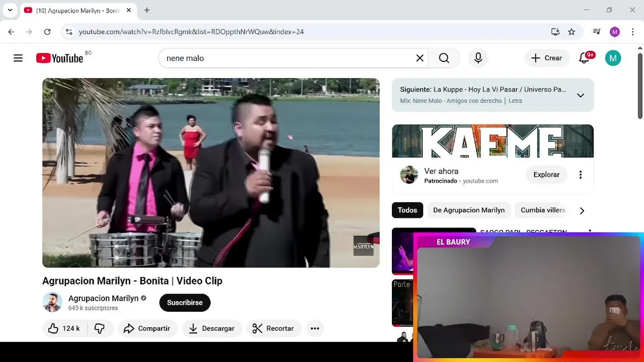Open ad options three-dot menu
644x362 pixels.
click(581, 174)
